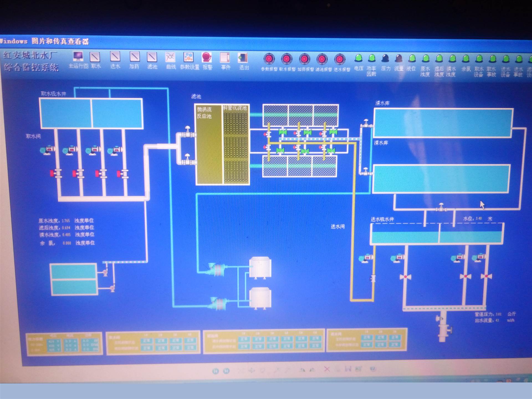This screenshot has height=399, width=532.
Task: Click the 取水间 label
Action: coord(33,136)
